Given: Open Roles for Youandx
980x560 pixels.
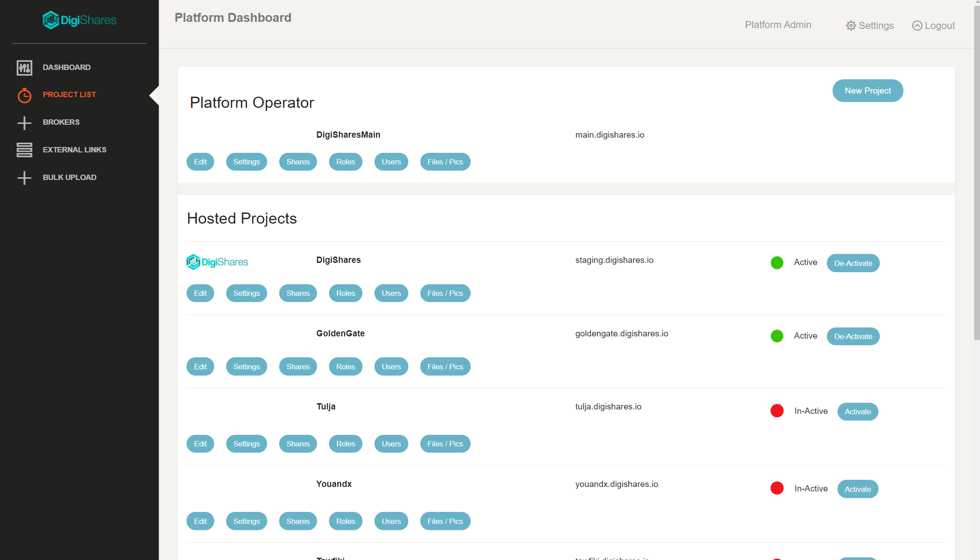Looking at the screenshot, I should [x=346, y=521].
